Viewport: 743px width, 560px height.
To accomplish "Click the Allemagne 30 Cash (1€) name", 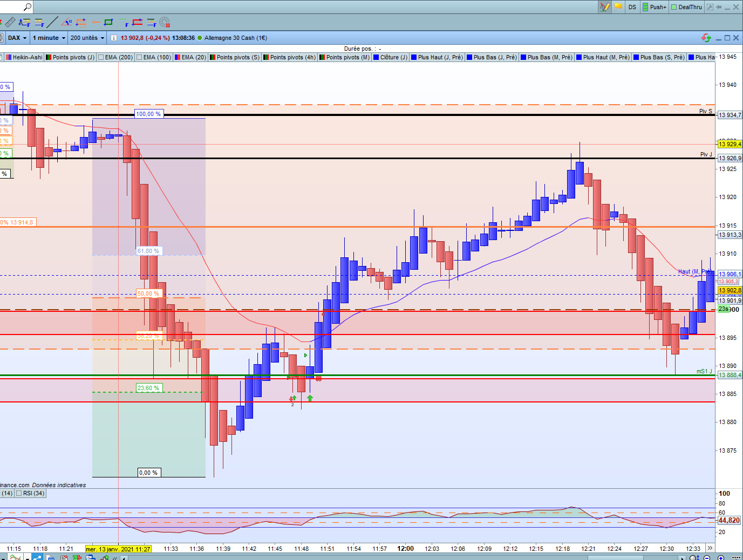I will 236,38.
